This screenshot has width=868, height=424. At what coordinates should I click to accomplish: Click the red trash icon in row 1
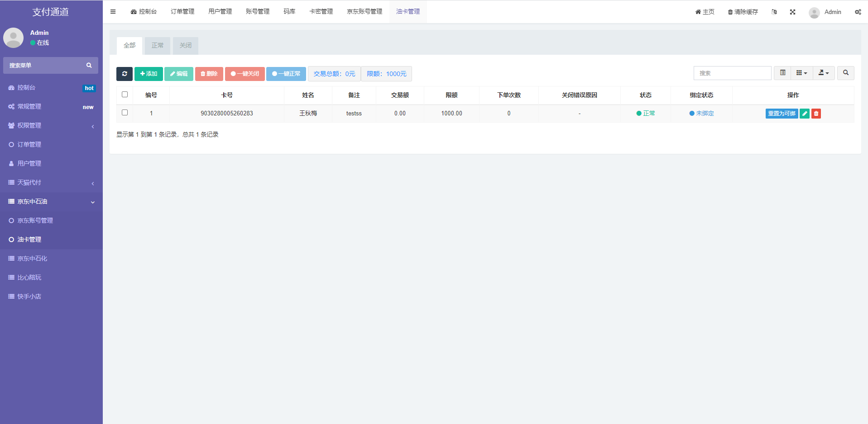click(816, 114)
